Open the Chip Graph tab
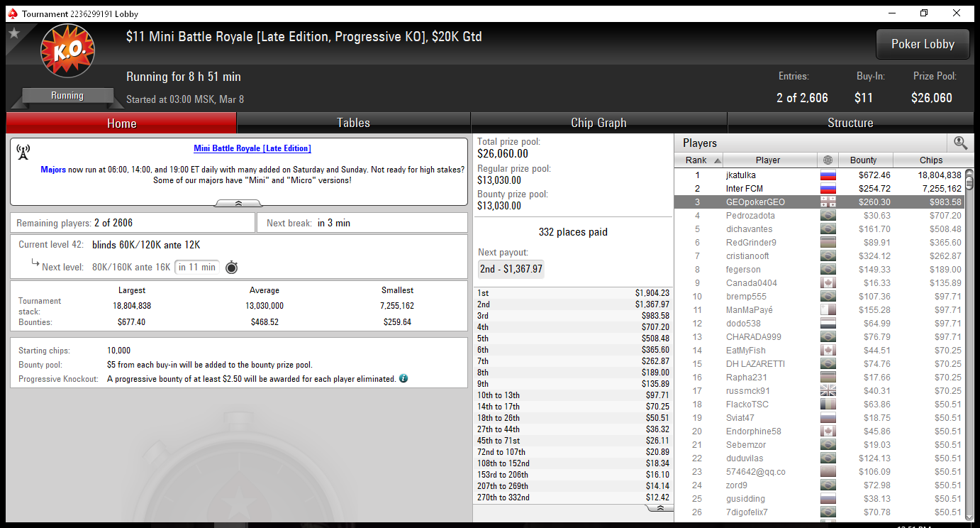This screenshot has height=528, width=980. 598,123
